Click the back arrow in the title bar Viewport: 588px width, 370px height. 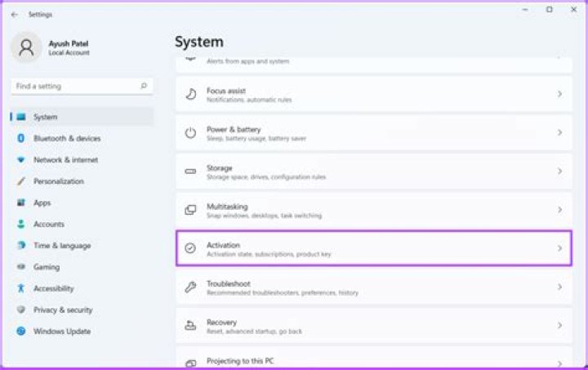pyautogui.click(x=14, y=14)
